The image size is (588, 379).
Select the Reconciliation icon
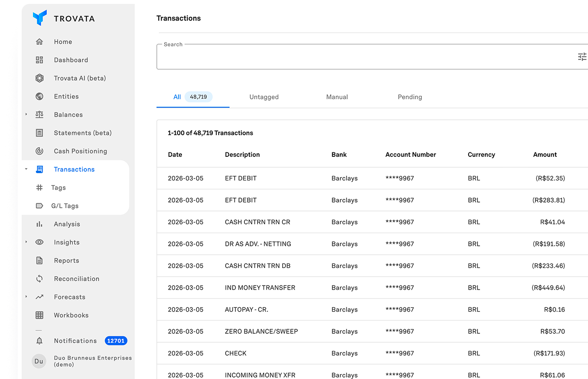(39, 278)
